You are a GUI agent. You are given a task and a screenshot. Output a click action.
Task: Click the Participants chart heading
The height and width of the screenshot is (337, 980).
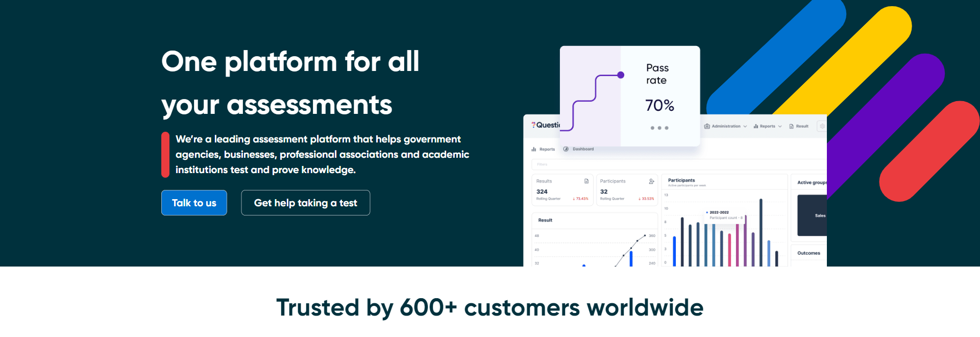(x=681, y=180)
